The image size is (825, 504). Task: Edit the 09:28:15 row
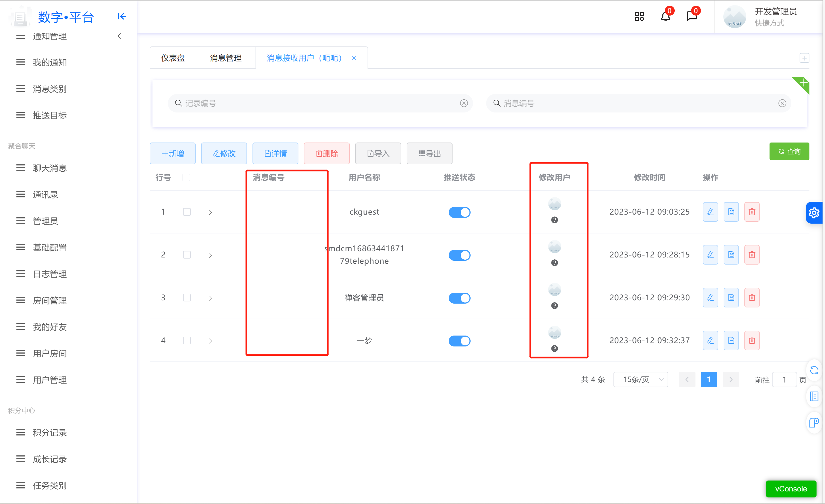(710, 254)
